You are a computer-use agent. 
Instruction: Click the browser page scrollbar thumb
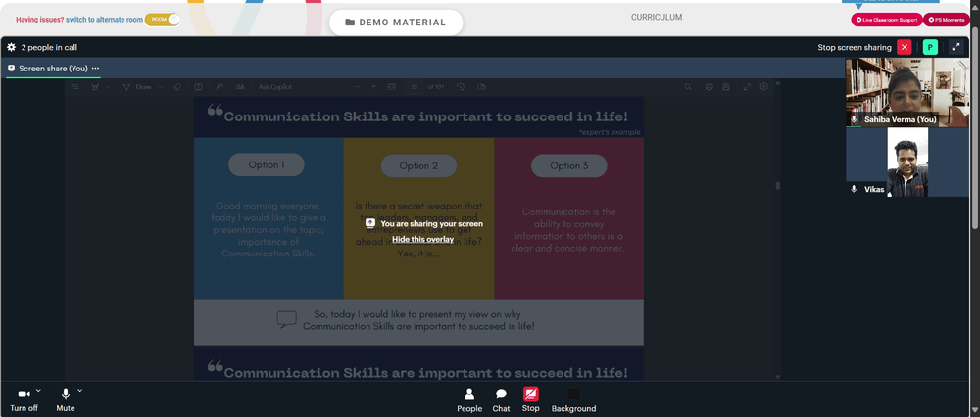[x=976, y=126]
